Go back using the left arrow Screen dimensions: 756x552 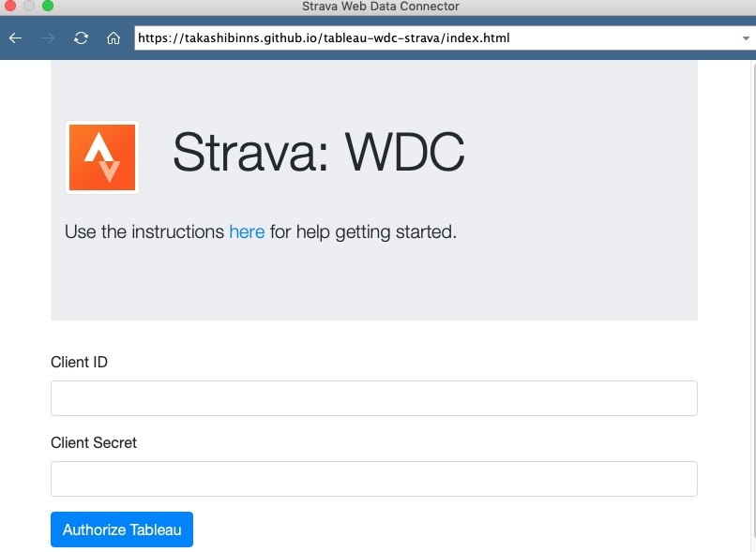click(15, 38)
